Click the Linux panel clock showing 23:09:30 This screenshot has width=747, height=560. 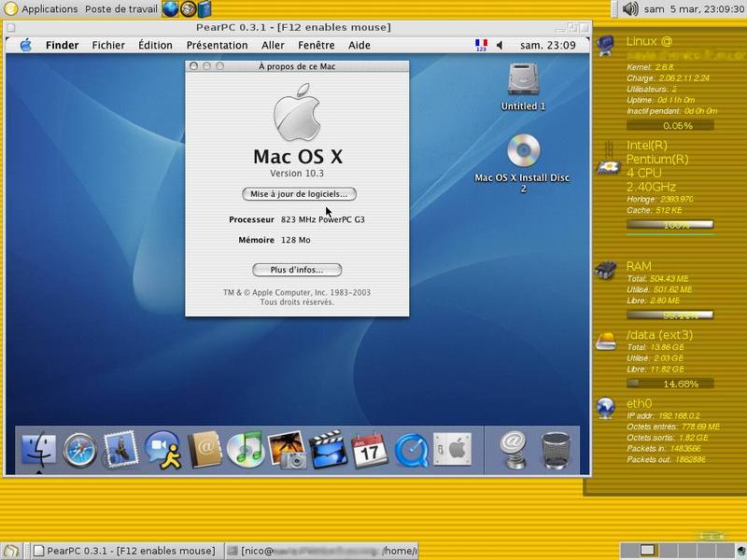[x=695, y=8]
